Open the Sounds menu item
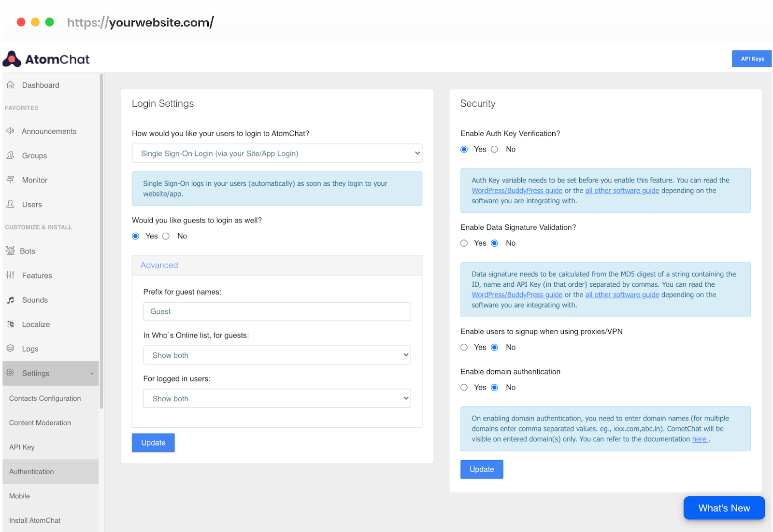Image resolution: width=773 pixels, height=532 pixels. pos(35,300)
